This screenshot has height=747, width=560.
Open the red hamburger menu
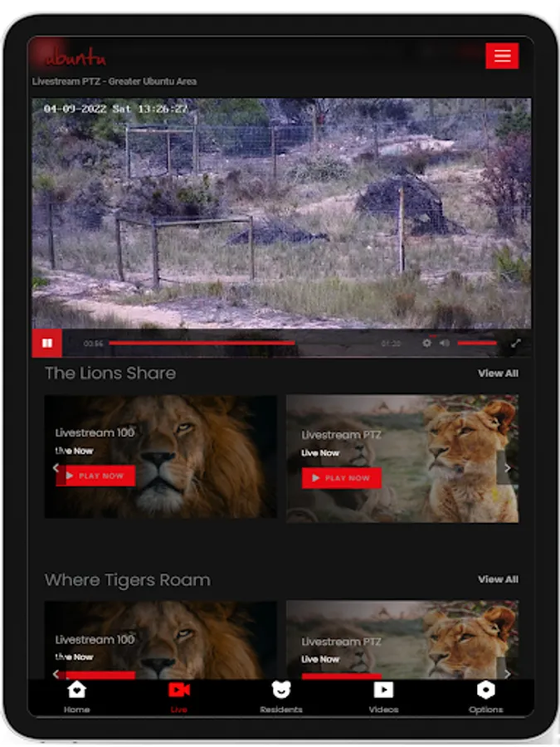click(x=502, y=56)
